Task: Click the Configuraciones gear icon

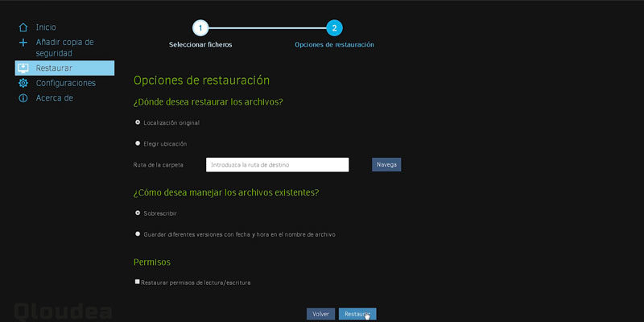Action: pos(23,83)
